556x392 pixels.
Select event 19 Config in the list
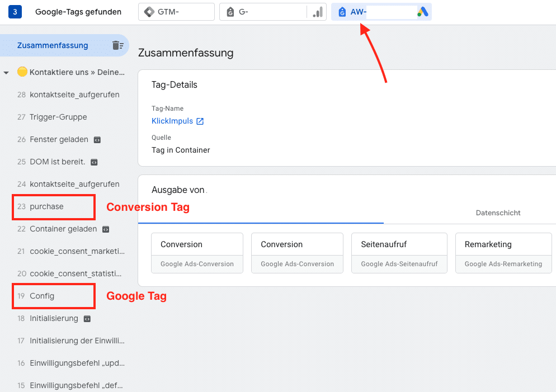tap(42, 296)
